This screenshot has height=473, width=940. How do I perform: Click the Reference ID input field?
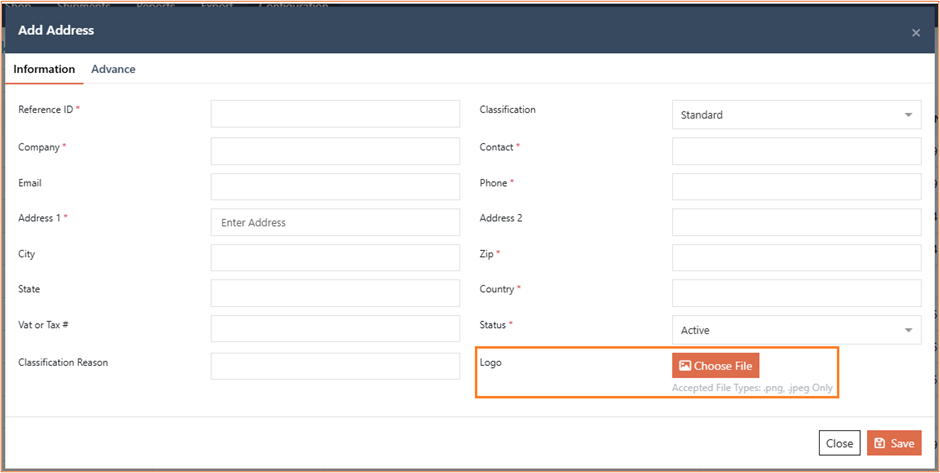[x=335, y=114]
